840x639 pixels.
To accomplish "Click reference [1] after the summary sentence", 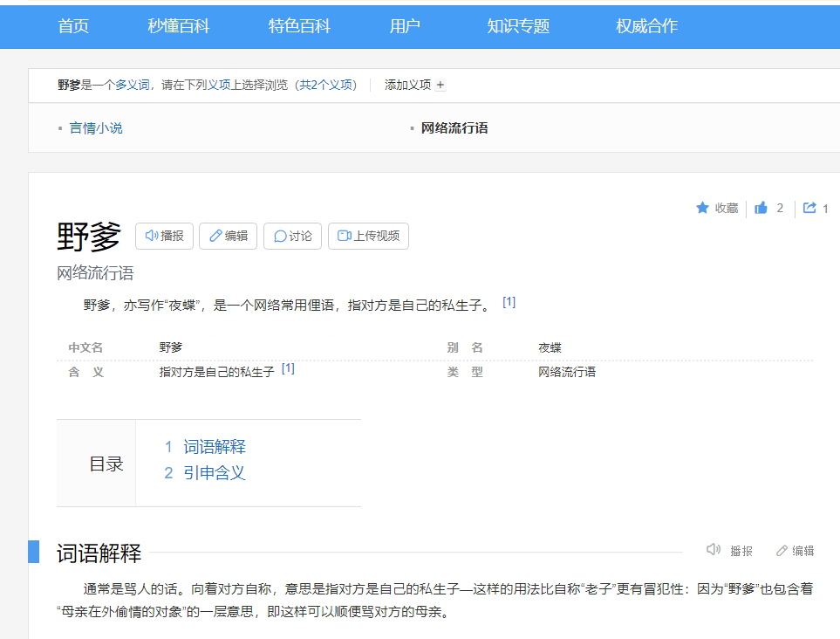I will coord(509,303).
